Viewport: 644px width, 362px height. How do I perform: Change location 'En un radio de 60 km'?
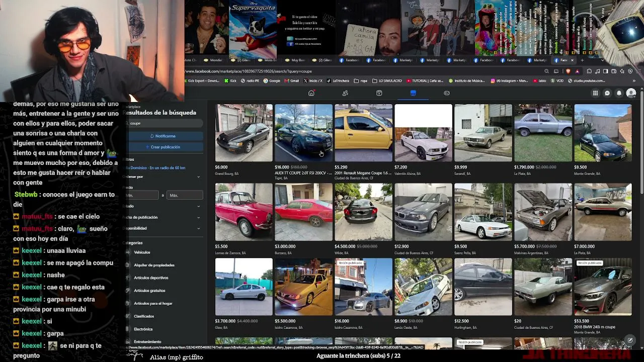155,168
